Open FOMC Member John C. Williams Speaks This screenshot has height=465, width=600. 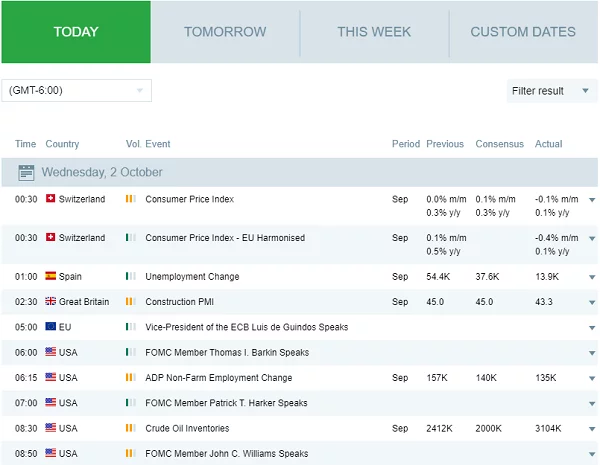click(227, 454)
